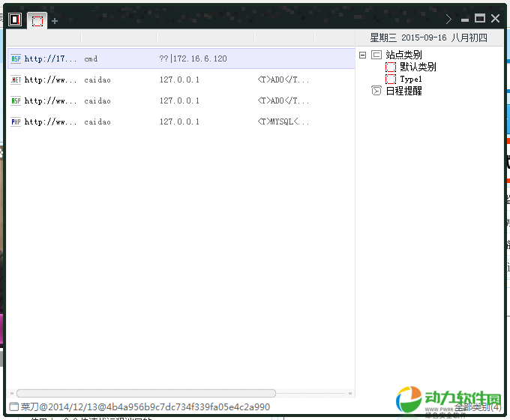Image resolution: width=510 pixels, height=420 pixels.
Task: Click the PHP icon in the fourth row
Action: point(16,121)
